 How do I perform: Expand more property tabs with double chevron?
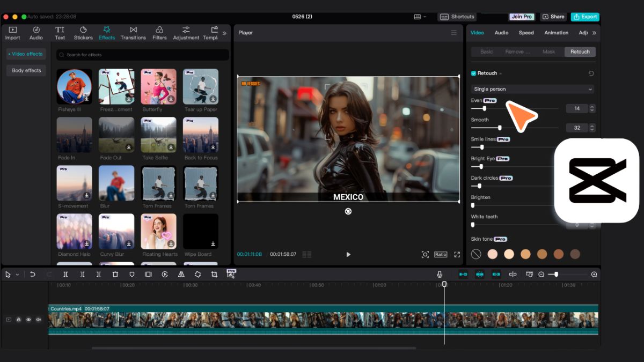tap(594, 33)
